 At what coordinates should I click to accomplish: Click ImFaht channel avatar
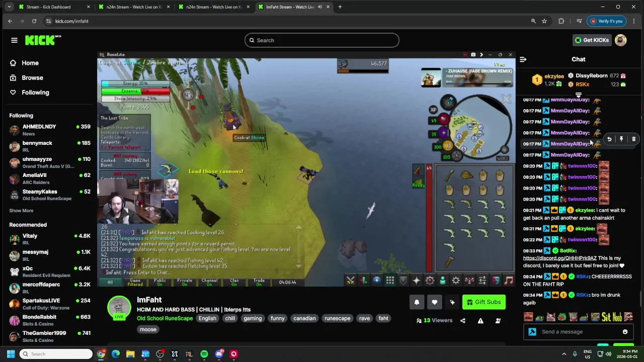(119, 307)
